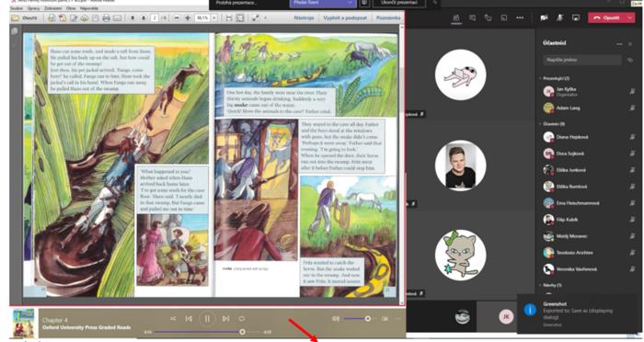The image size is (644, 342).
Task: Click the page number field showing 2
Action: coord(155,18)
